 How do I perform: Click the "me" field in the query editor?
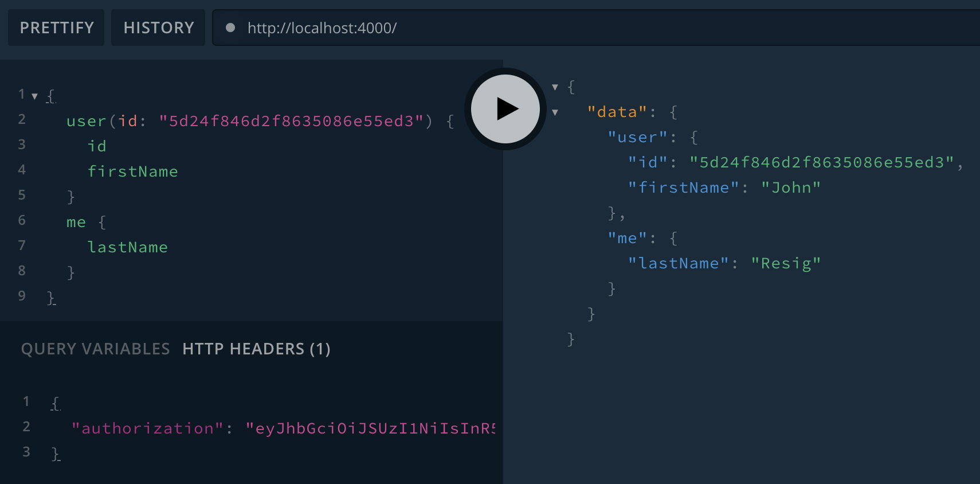[76, 222]
